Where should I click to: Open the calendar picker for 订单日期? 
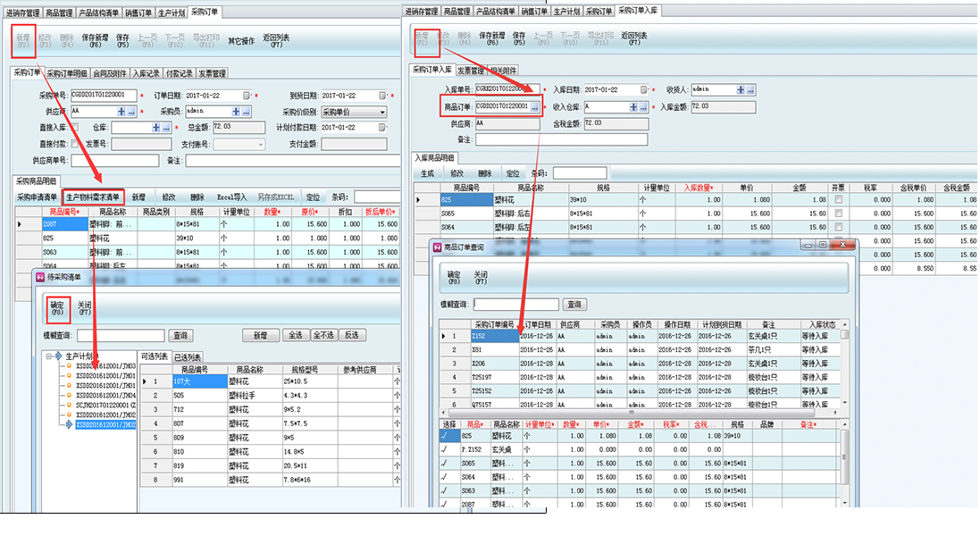244,96
